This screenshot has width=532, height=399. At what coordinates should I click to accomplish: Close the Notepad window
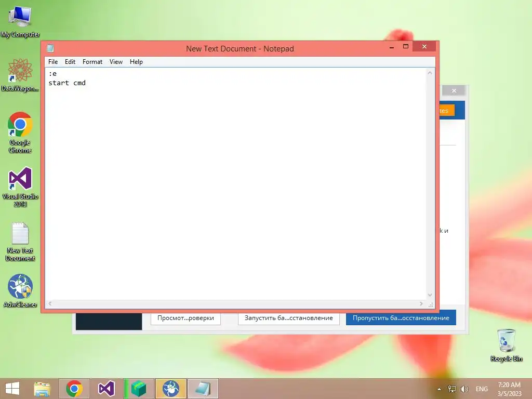click(424, 46)
